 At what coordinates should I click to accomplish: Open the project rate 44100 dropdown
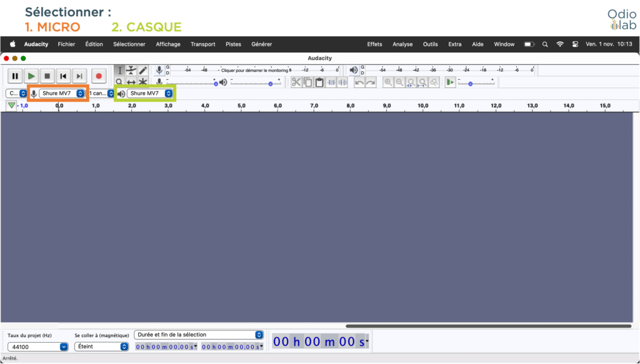37,347
